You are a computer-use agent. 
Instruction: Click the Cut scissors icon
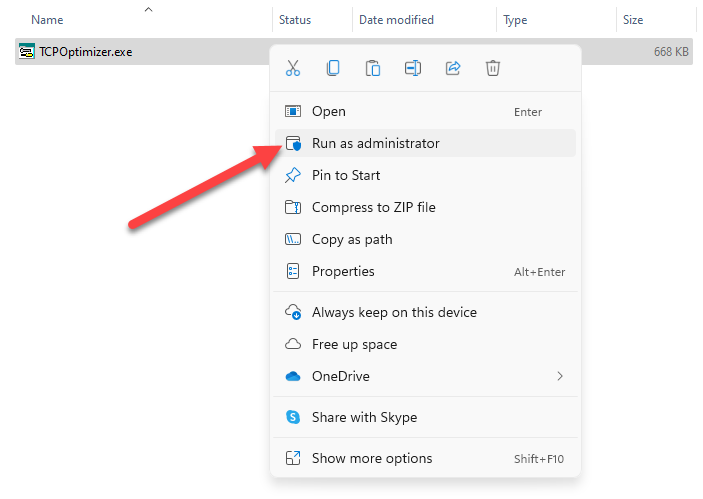293,68
